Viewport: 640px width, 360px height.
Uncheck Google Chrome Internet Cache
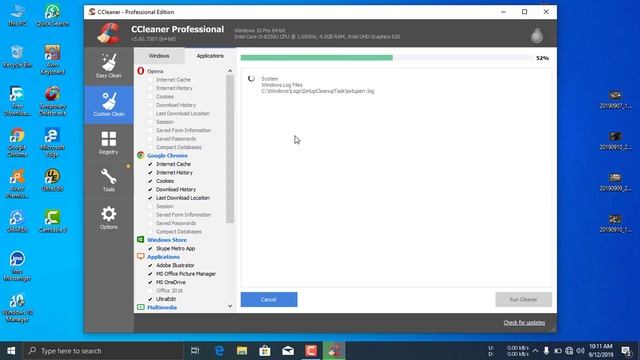[150, 164]
